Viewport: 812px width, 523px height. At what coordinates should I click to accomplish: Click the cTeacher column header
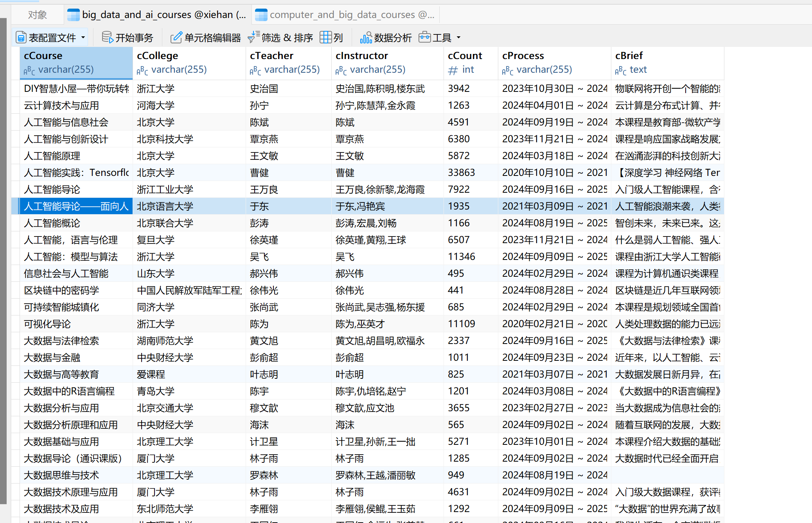click(x=289, y=63)
